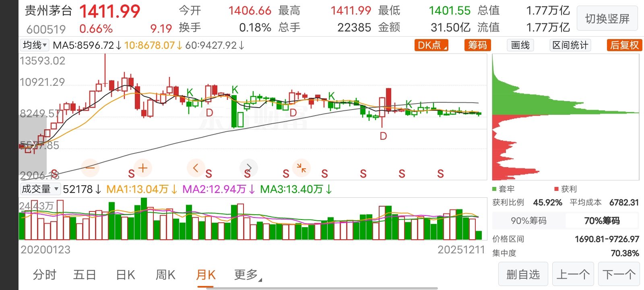Tap the D marker below lowest candle
The width and height of the screenshot is (644, 290).
tap(383, 136)
